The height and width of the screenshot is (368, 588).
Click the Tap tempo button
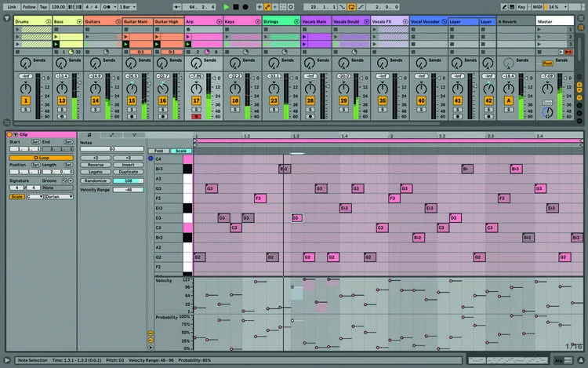(43, 7)
